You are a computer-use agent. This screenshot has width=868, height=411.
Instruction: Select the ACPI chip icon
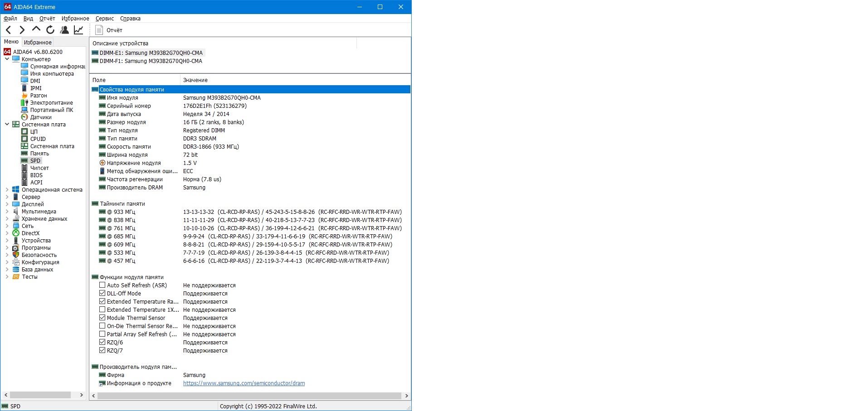click(24, 182)
